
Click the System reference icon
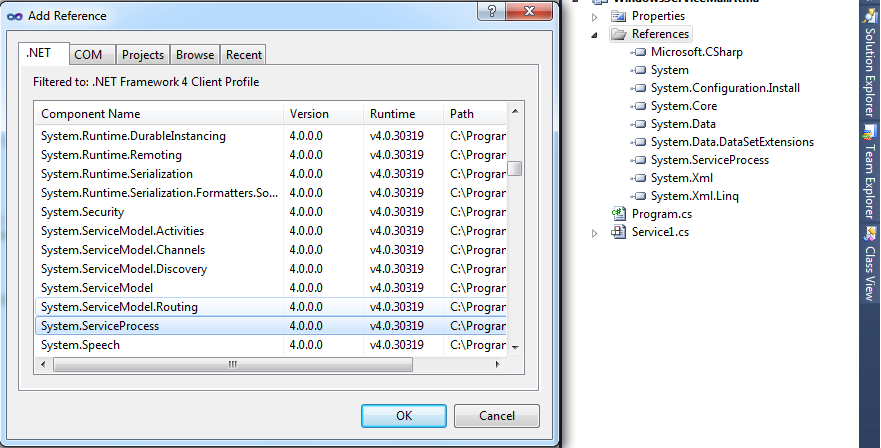point(638,70)
